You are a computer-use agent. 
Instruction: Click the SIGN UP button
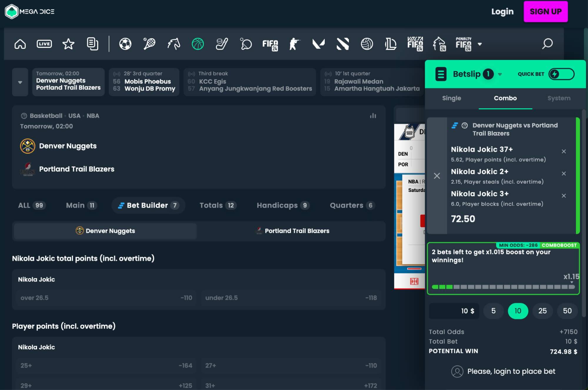click(x=546, y=11)
